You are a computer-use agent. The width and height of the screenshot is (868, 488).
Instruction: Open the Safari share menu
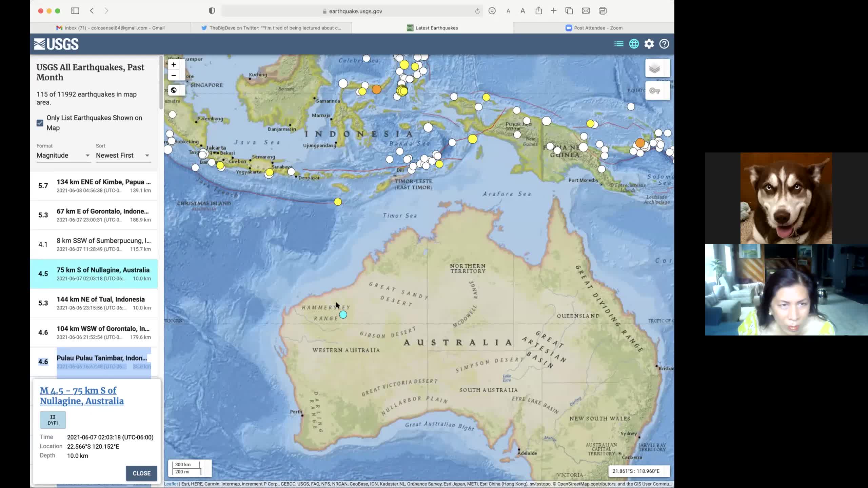click(x=538, y=11)
